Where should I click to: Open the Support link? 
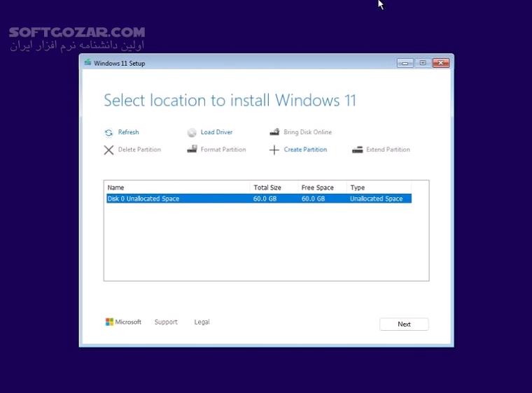point(166,322)
